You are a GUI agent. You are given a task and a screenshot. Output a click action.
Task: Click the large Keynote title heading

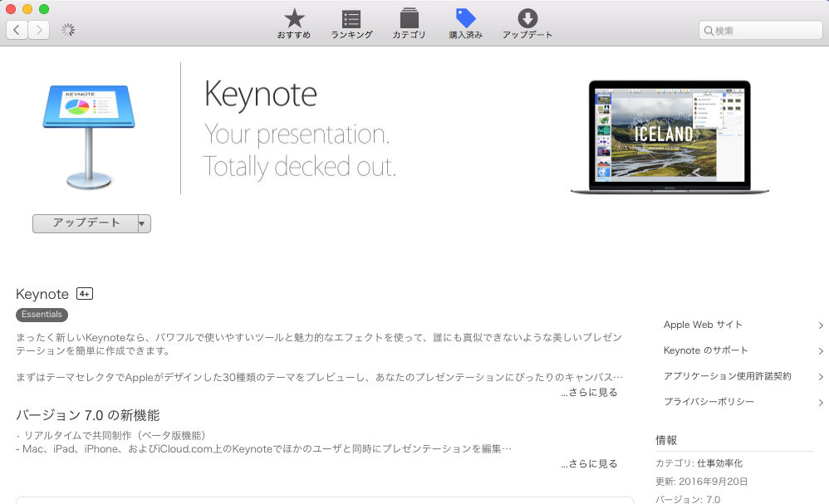(x=261, y=95)
